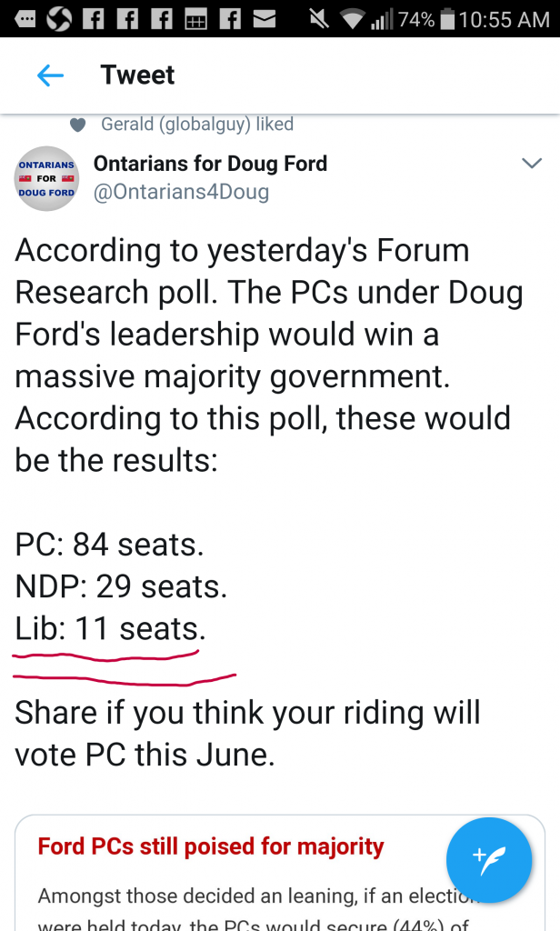Tap the muted sound status icon
The height and width of the screenshot is (931, 560).
pos(318,18)
